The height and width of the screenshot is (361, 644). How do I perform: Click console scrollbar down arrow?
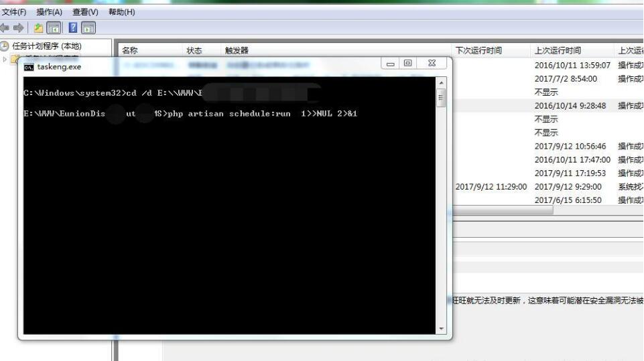pos(441,329)
